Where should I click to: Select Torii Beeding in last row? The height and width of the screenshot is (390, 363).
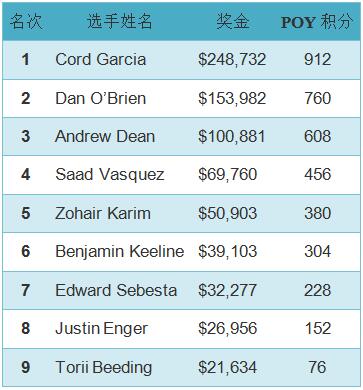[x=104, y=367]
